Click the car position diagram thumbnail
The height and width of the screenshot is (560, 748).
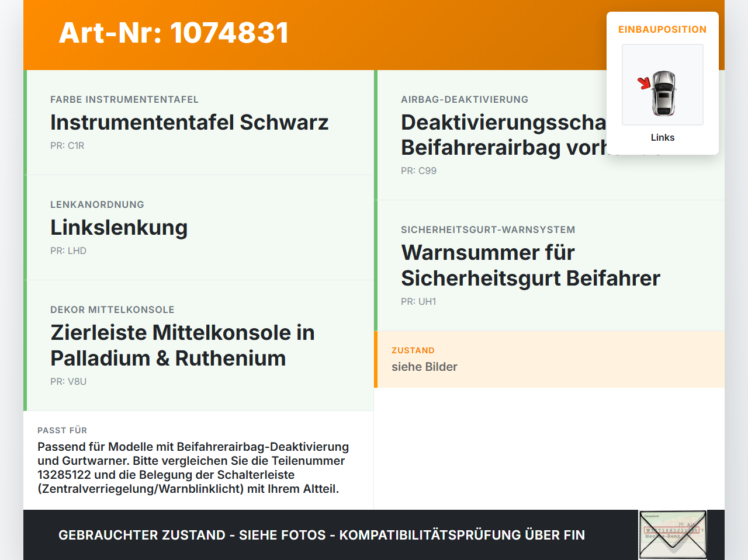click(x=663, y=85)
